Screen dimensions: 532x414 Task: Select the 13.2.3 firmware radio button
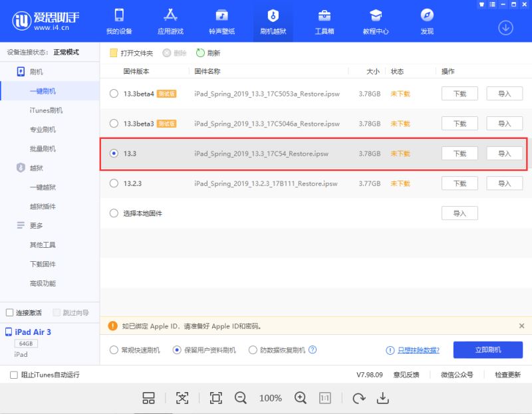(x=114, y=183)
